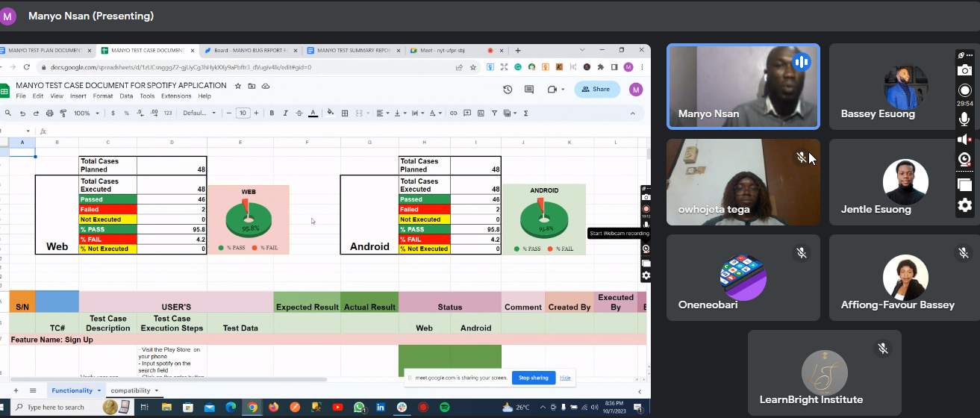
Task: Increase font size plus button
Action: click(257, 113)
